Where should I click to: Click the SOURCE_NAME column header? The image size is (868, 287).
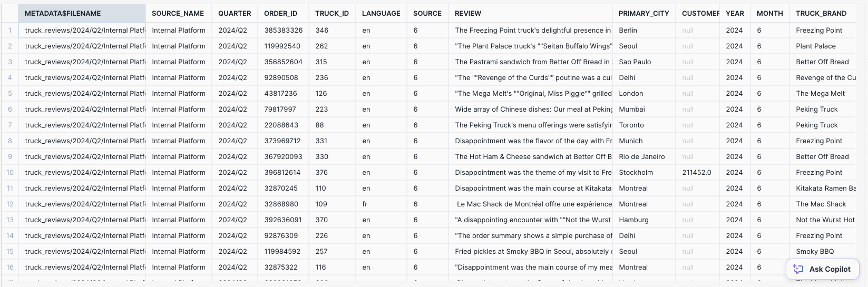click(x=178, y=13)
